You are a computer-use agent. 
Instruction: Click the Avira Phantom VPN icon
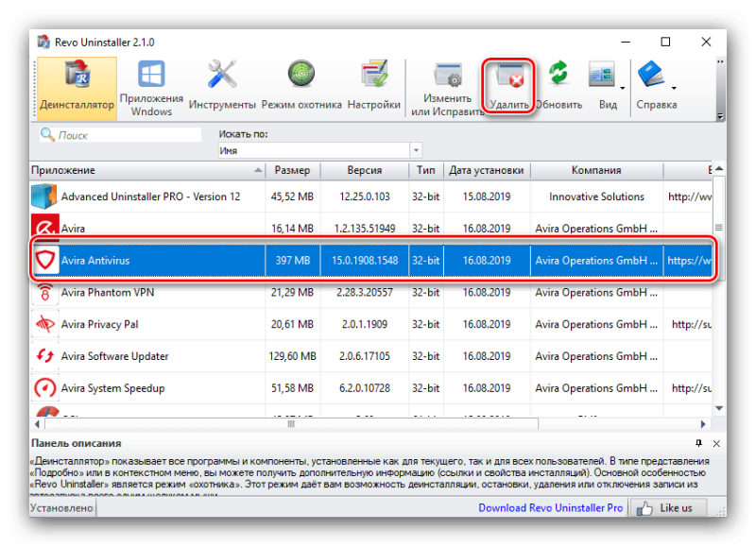(x=44, y=292)
